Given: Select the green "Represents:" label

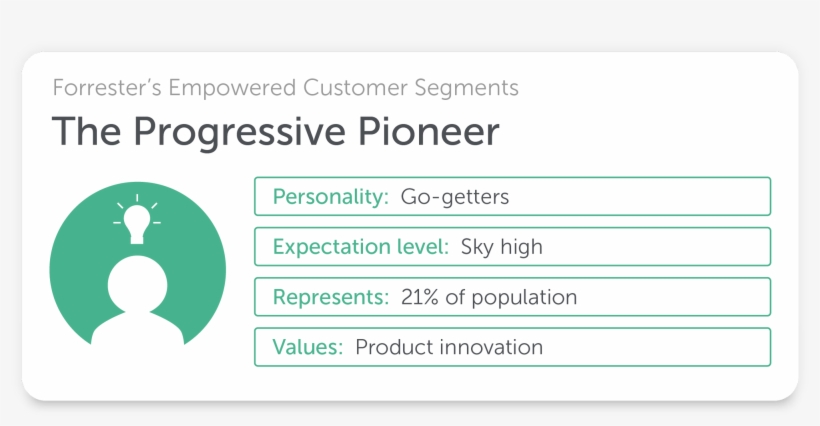Looking at the screenshot, I should [330, 297].
